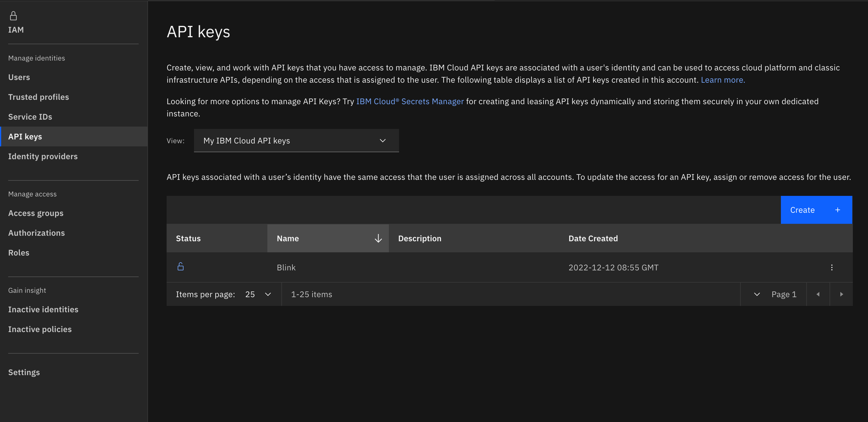Screen dimensions: 868x422
Task: Click the Create API key button
Action: tap(802, 210)
